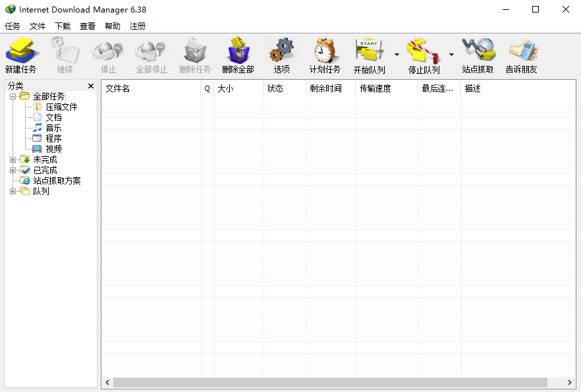Sort by the 文件名 column header
Image resolution: width=581 pixels, height=392 pixels.
pyautogui.click(x=152, y=88)
